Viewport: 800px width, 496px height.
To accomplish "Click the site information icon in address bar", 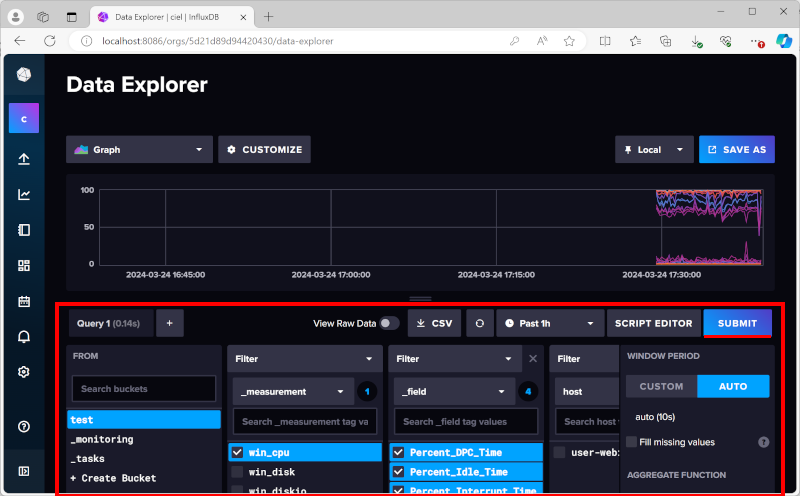I will point(86,41).
